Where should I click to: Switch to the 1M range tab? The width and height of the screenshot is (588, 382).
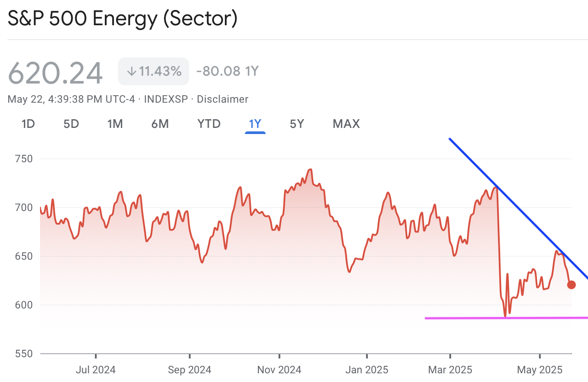(x=115, y=124)
